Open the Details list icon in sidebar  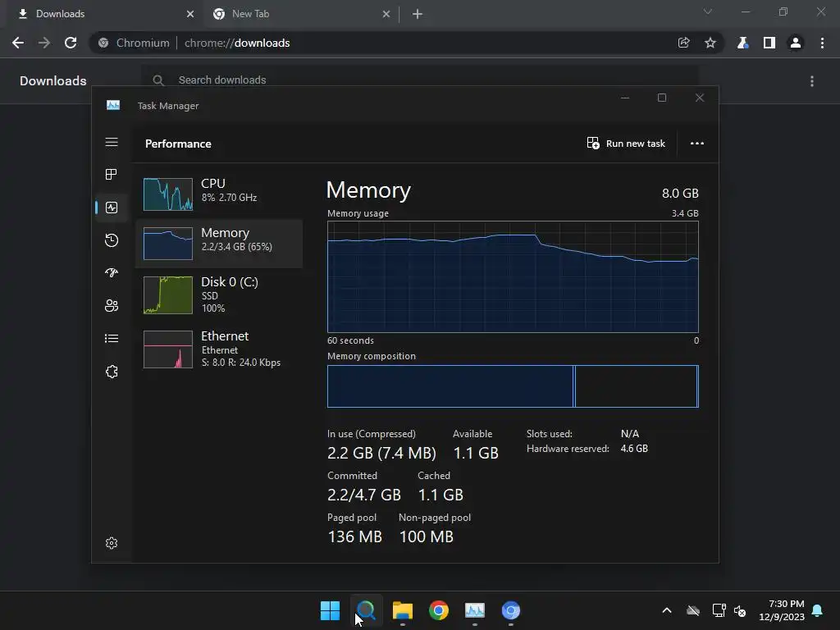pos(112,339)
